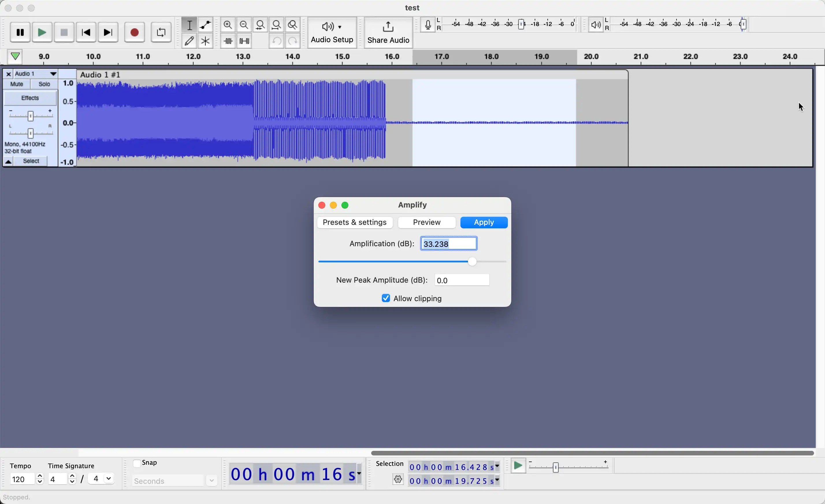Mute the Audio 1 track
This screenshot has width=825, height=504.
coord(17,84)
